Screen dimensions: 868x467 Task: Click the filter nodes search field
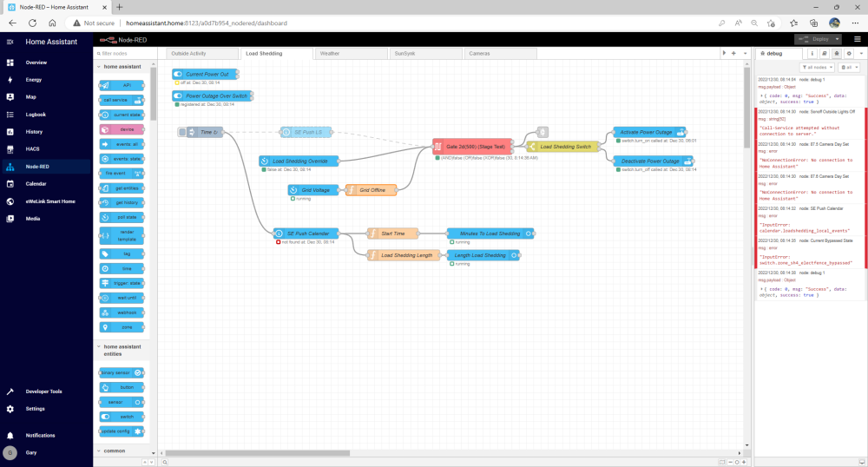[125, 54]
